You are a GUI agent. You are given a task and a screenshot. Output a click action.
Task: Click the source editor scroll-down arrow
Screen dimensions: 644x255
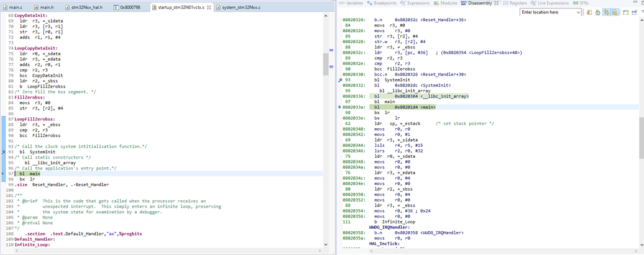click(326, 245)
